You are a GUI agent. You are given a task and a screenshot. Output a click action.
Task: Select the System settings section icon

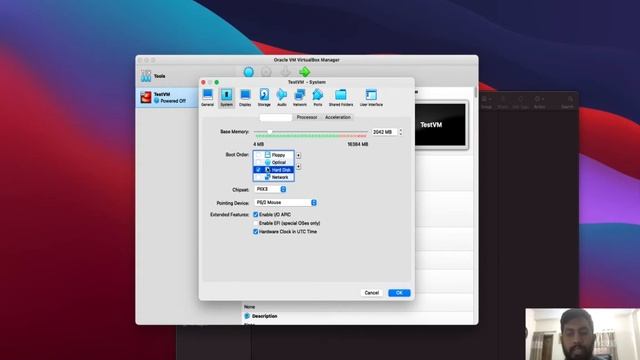pos(227,97)
